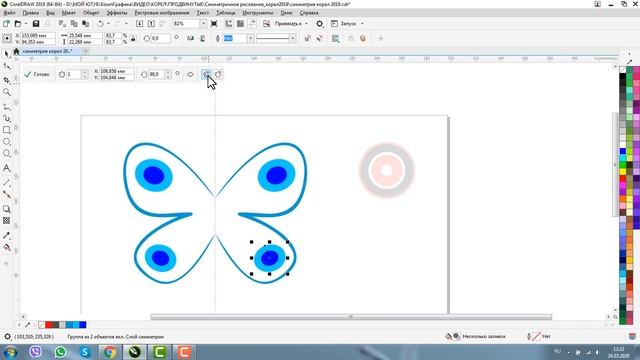Viewport: 640px width, 360px height.
Task: Pick blue swatch in document palette
Action: pyautogui.click(x=82, y=325)
